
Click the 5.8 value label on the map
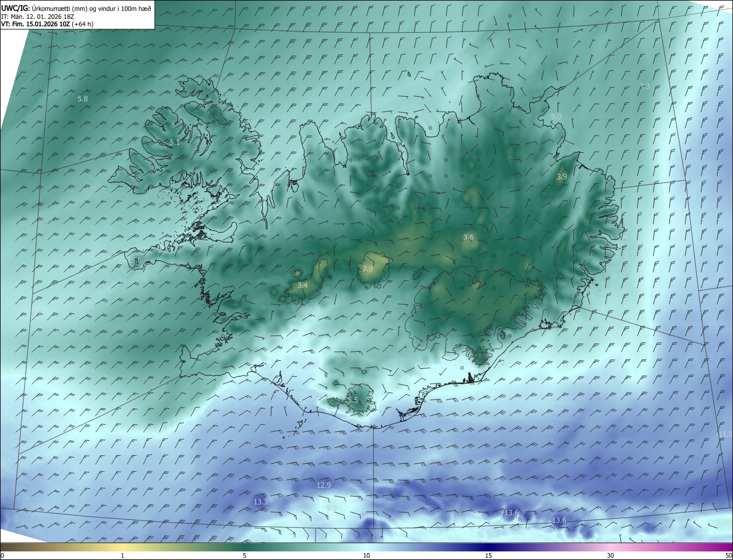(x=83, y=98)
